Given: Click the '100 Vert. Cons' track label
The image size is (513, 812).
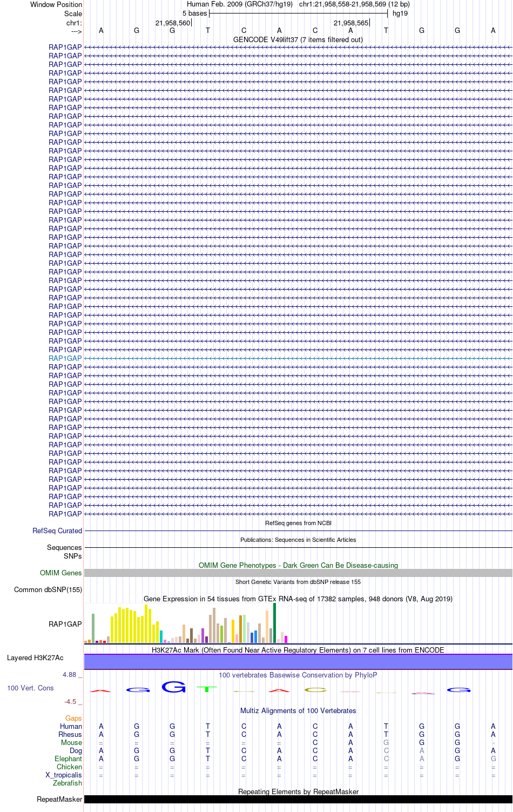Looking at the screenshot, I should [x=30, y=688].
